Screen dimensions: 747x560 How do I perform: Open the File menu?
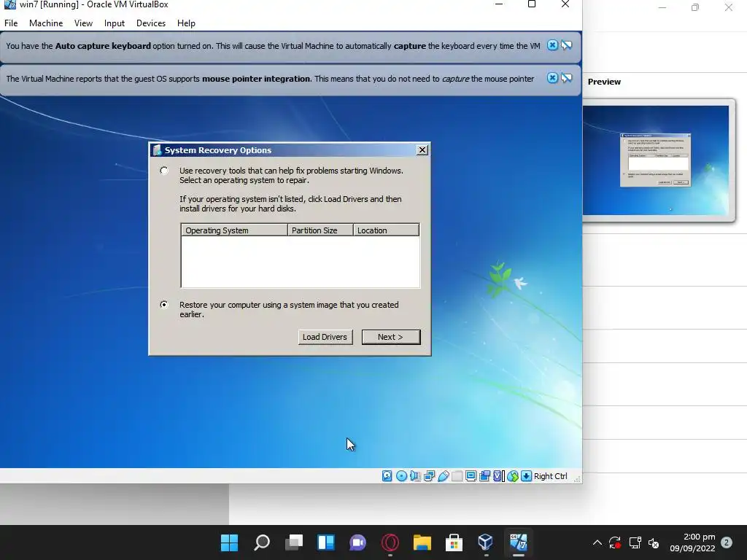(11, 23)
